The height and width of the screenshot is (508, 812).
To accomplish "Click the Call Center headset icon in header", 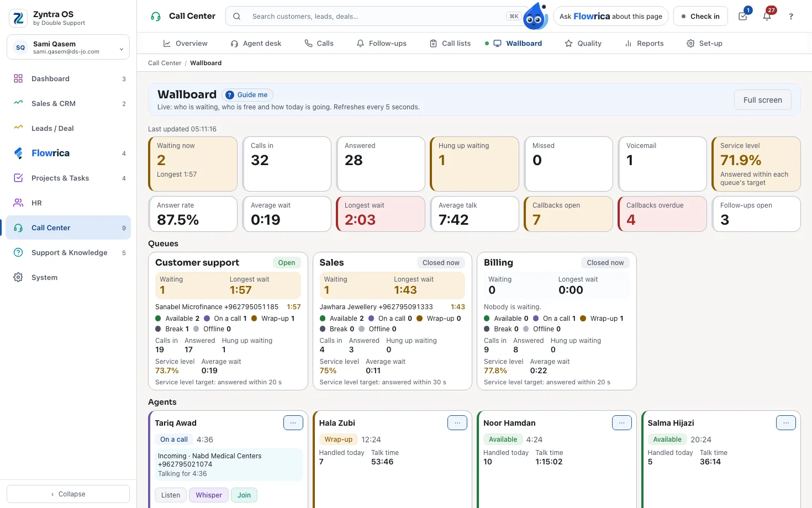I will pyautogui.click(x=156, y=16).
